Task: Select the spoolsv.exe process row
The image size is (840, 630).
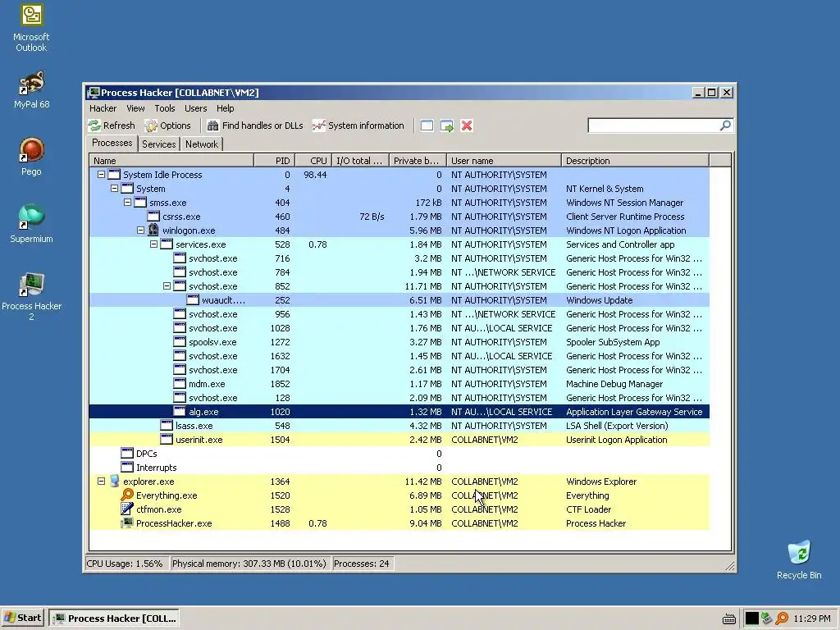Action: point(399,342)
